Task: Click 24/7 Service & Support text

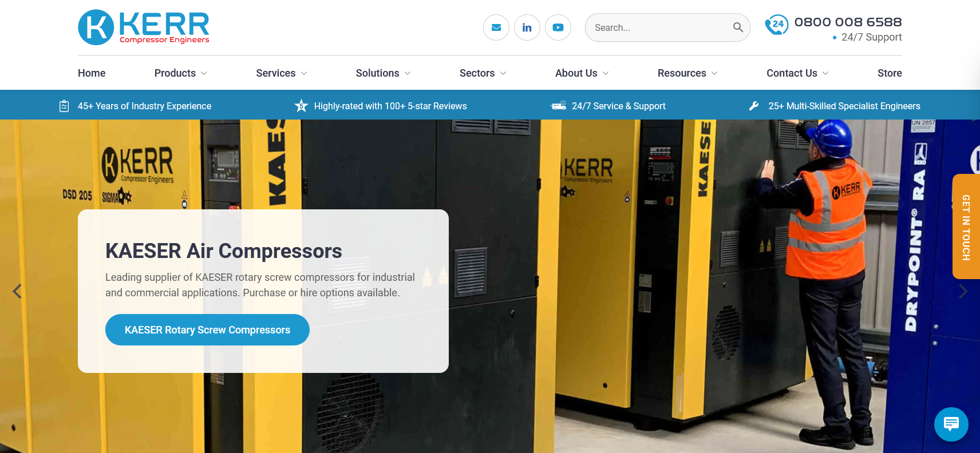Action: (619, 106)
